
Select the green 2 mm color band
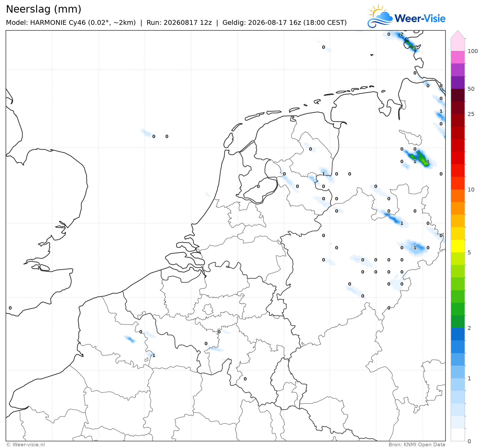(x=458, y=322)
